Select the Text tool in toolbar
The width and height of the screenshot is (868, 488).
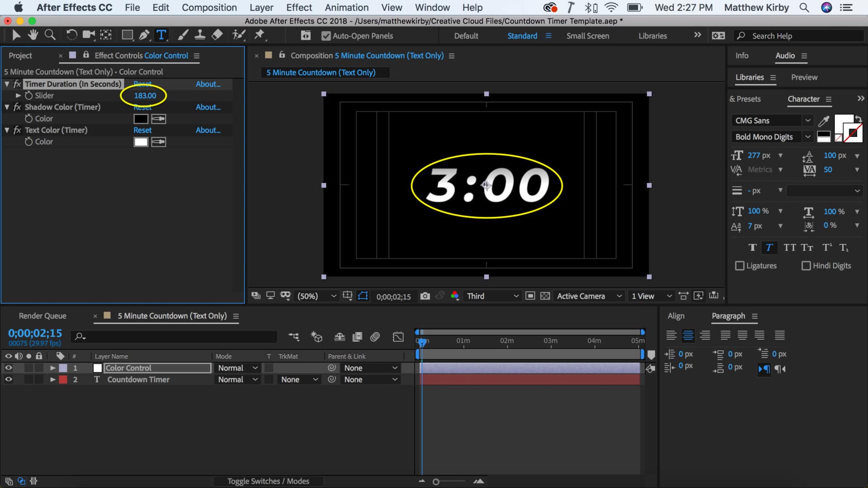point(161,35)
